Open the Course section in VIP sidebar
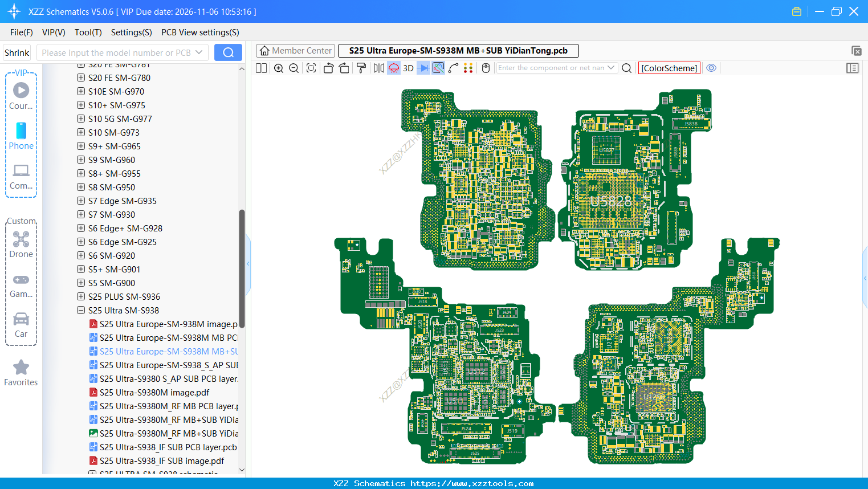The width and height of the screenshot is (868, 489). (x=21, y=96)
